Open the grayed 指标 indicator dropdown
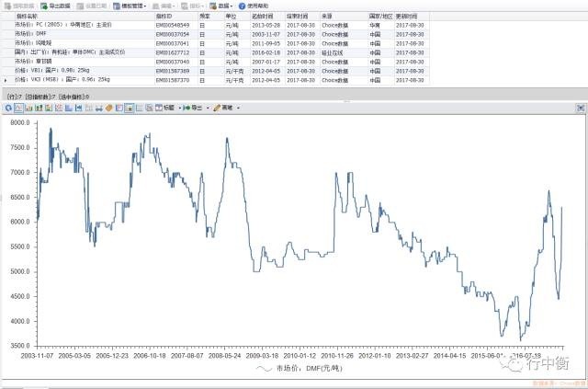The image size is (588, 389). [x=192, y=6]
